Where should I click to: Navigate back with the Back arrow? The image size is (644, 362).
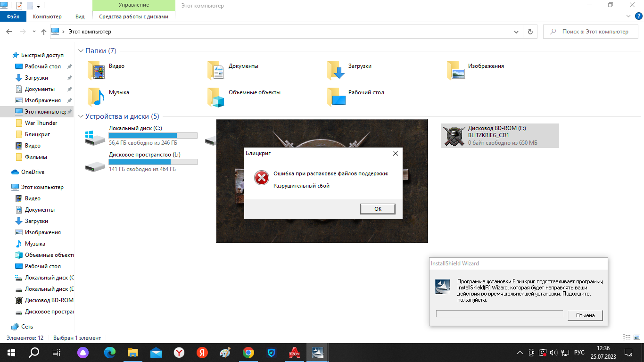[x=9, y=32]
